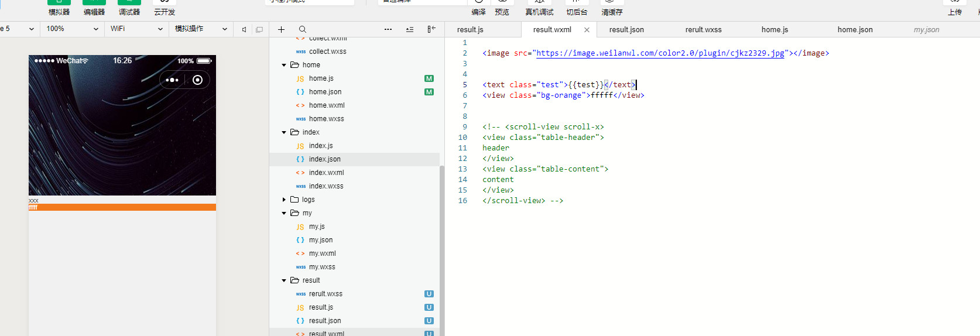Click the collapse-all list icon

coord(410,29)
